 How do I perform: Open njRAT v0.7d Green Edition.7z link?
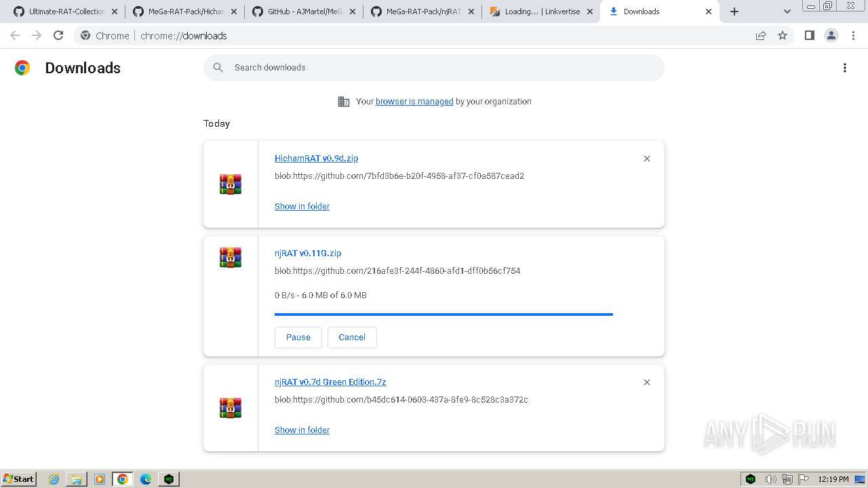pyautogui.click(x=330, y=382)
